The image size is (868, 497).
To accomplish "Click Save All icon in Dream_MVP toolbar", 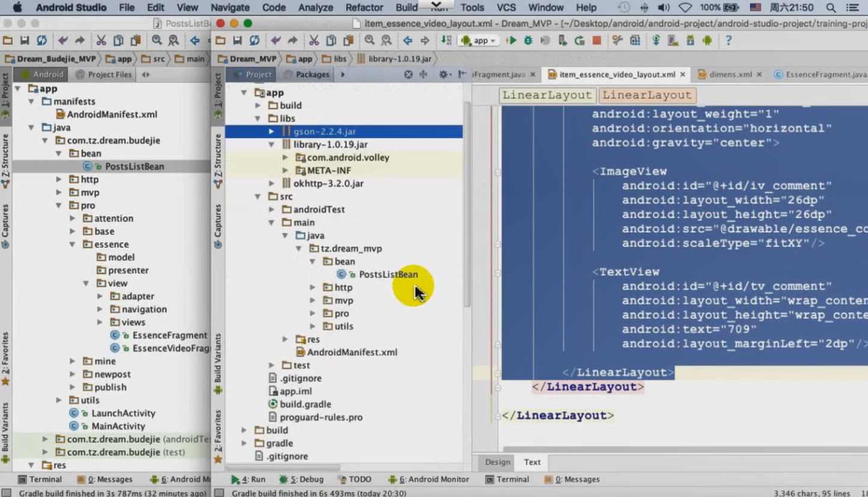I will click(x=237, y=41).
